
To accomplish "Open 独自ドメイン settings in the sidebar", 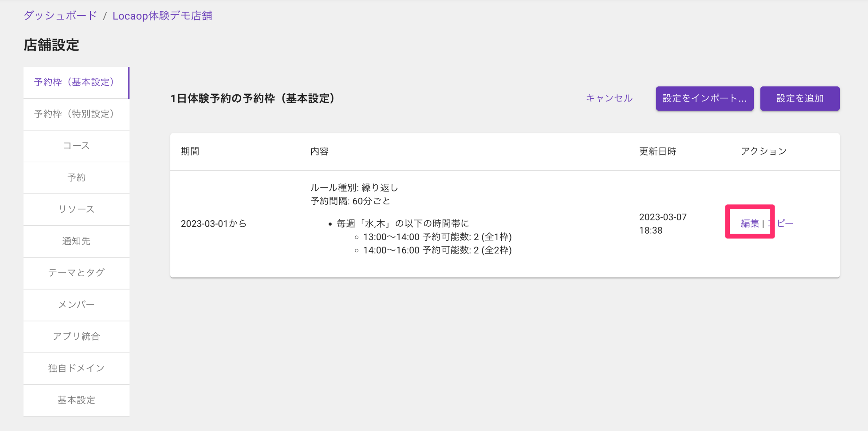I will click(x=76, y=368).
